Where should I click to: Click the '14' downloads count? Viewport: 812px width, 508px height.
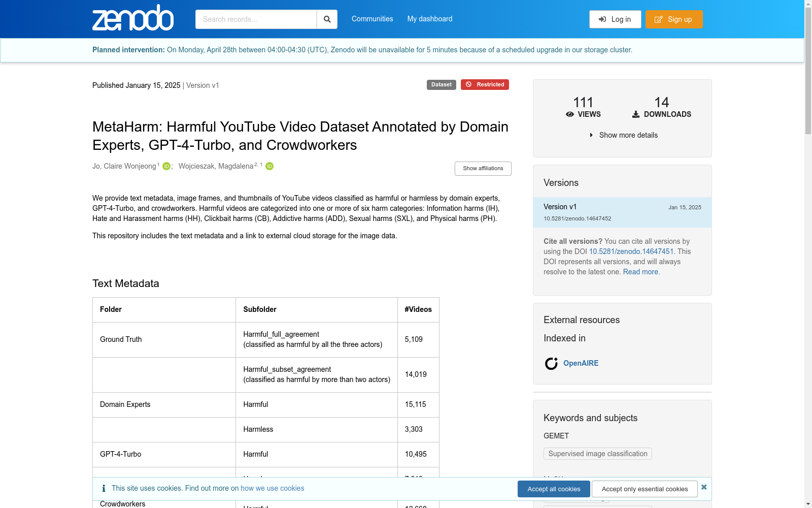(x=662, y=102)
